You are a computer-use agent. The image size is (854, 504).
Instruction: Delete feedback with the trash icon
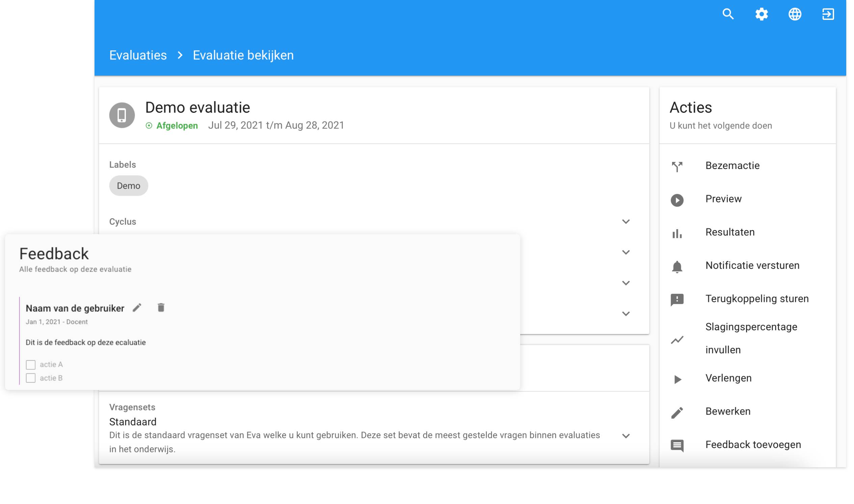pos(161,308)
